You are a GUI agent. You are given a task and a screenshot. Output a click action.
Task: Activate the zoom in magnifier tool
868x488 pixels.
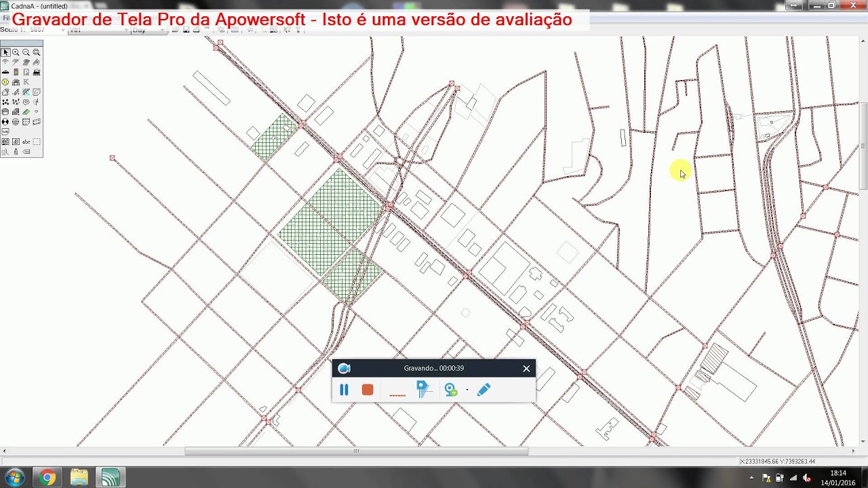coord(16,52)
